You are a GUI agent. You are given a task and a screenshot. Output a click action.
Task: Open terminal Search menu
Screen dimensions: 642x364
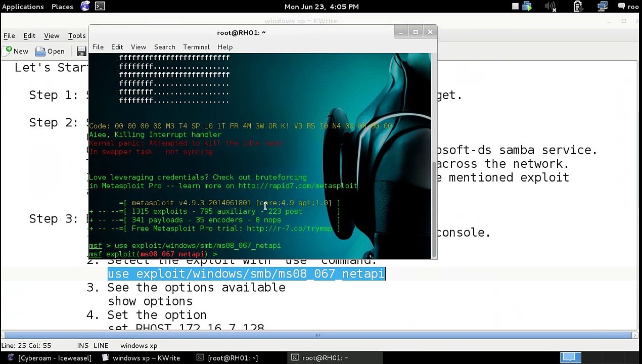tap(164, 47)
